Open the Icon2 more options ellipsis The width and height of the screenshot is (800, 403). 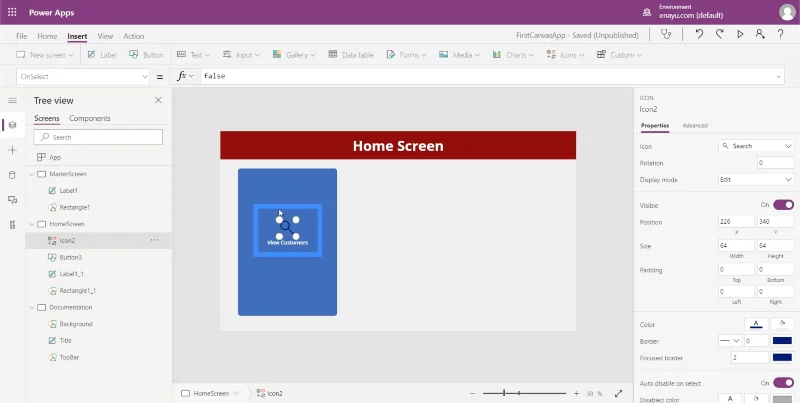click(155, 240)
